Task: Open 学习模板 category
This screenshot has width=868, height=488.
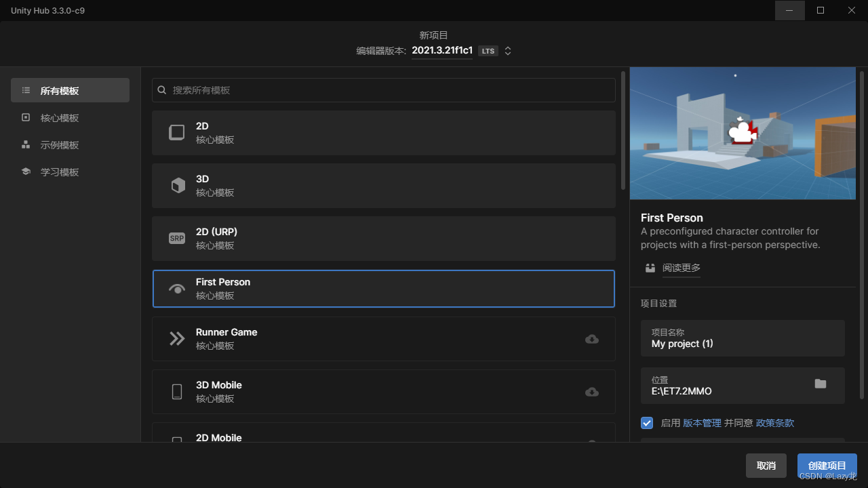Action: pos(70,171)
